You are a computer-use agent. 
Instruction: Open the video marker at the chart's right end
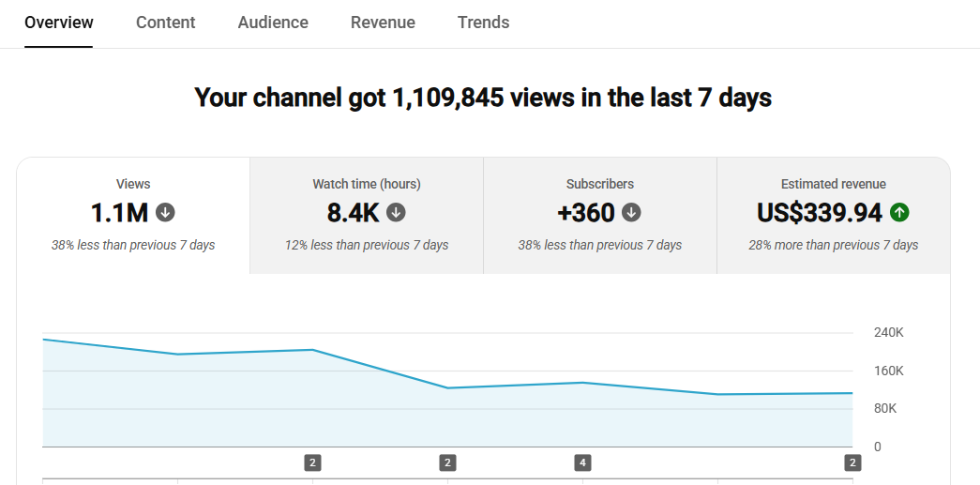[852, 463]
